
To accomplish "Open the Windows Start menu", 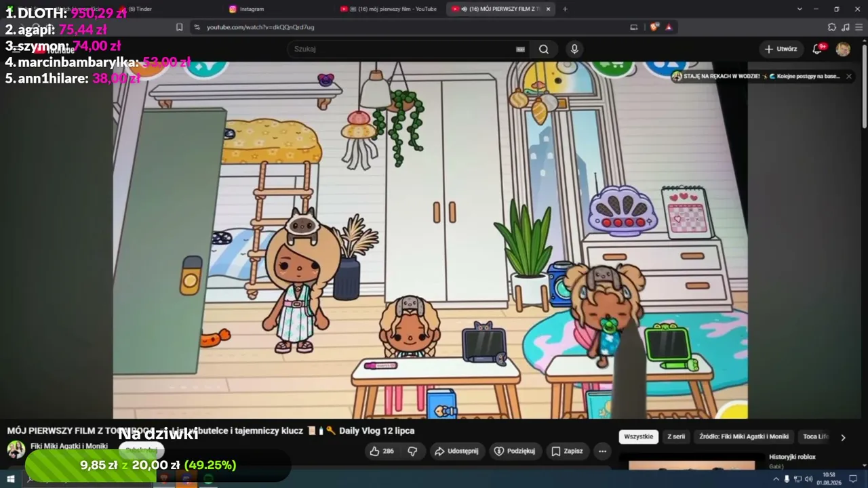I will point(10,479).
